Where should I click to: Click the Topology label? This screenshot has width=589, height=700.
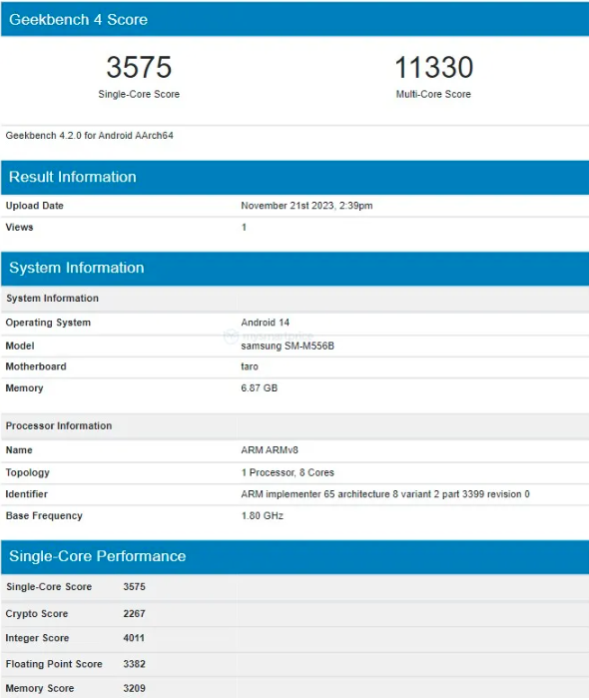27,472
